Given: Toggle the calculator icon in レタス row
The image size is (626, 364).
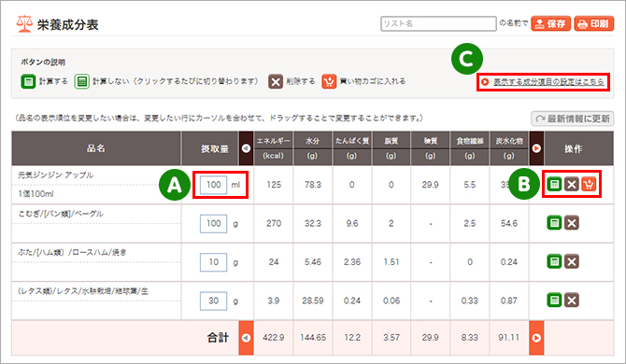Looking at the screenshot, I should pos(554,301).
